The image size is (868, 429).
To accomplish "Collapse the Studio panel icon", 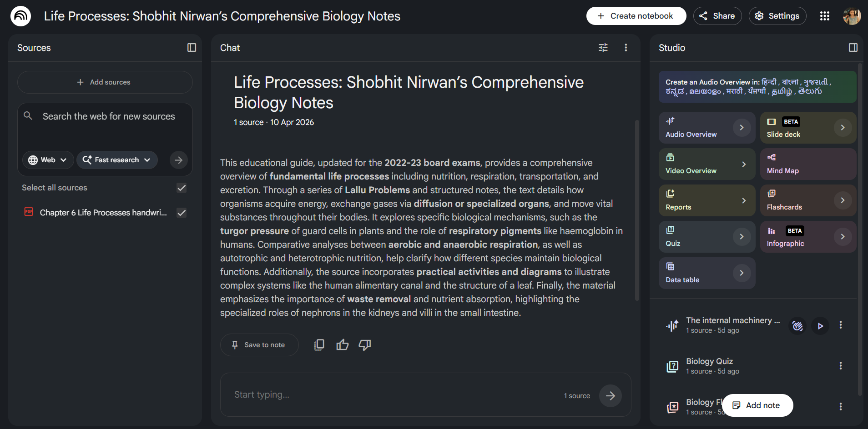I will (853, 48).
